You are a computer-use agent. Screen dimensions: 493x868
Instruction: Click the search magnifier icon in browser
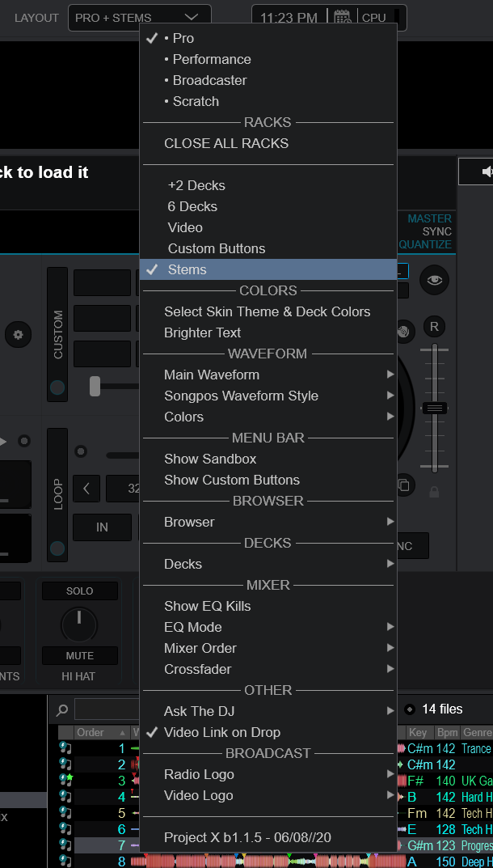tap(62, 709)
